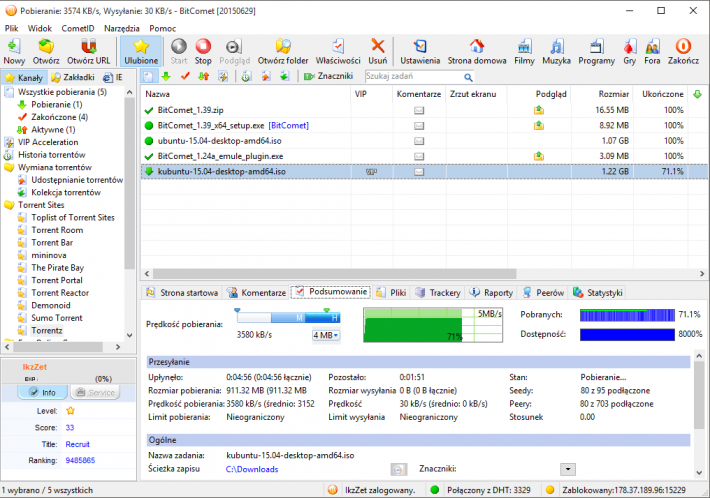
Task: Click the task list horizontal scrollbar
Action: (x=335, y=273)
